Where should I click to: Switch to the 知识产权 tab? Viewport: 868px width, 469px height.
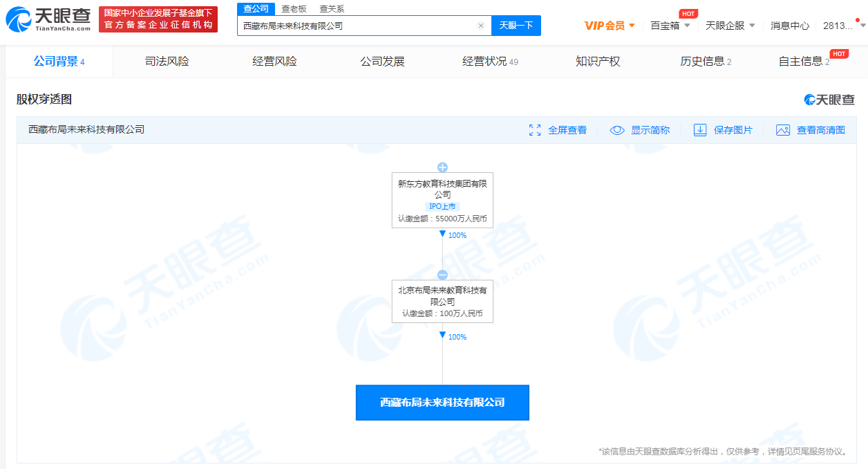coord(598,62)
